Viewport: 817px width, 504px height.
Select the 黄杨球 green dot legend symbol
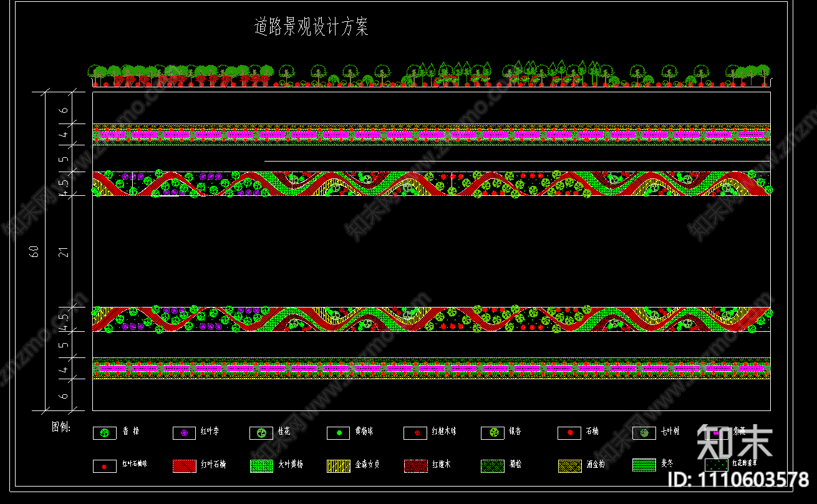339,433
